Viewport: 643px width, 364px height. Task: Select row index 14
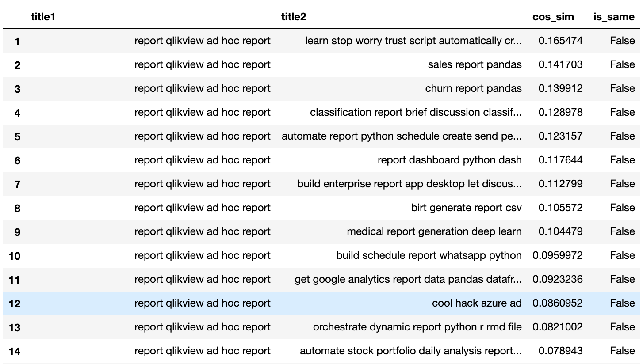click(15, 352)
